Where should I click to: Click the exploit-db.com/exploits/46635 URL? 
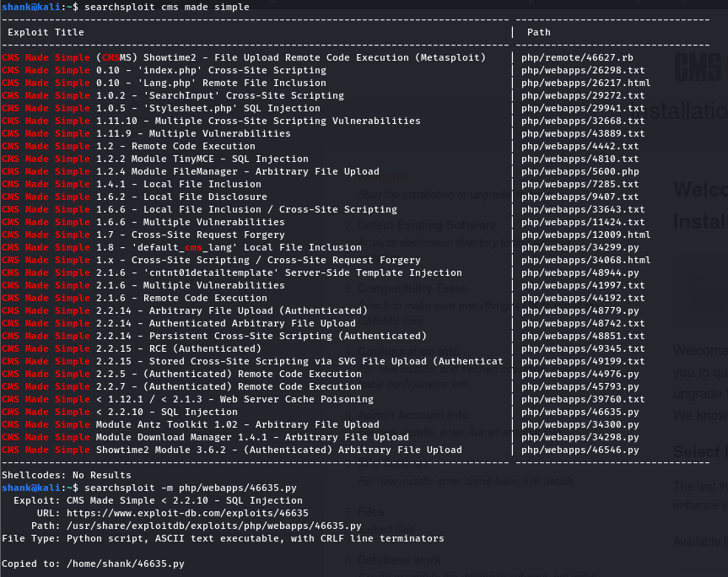[x=187, y=513]
